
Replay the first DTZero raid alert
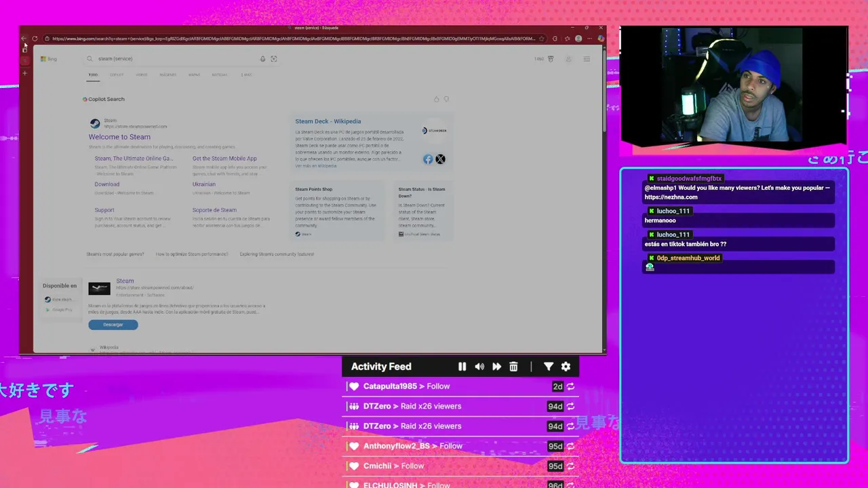pyautogui.click(x=570, y=406)
